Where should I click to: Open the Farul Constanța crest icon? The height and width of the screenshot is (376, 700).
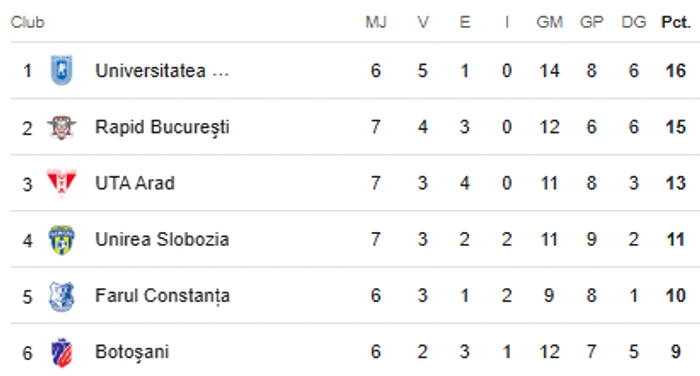62,296
